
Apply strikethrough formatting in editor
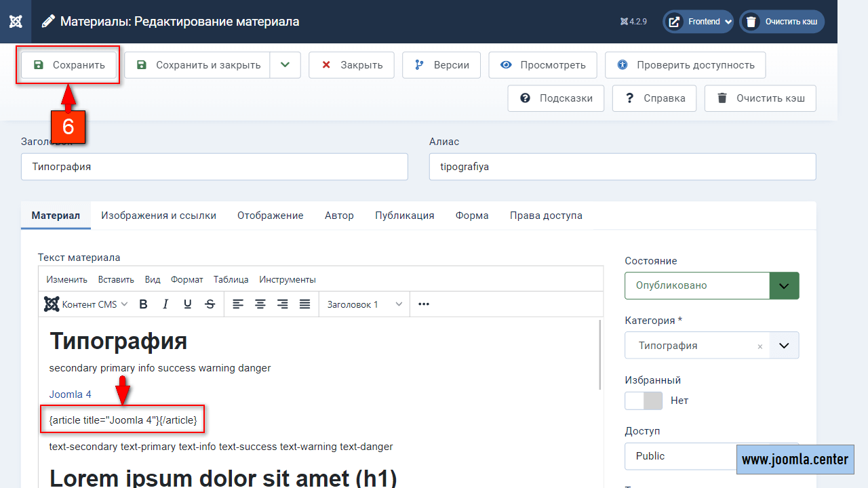[210, 304]
